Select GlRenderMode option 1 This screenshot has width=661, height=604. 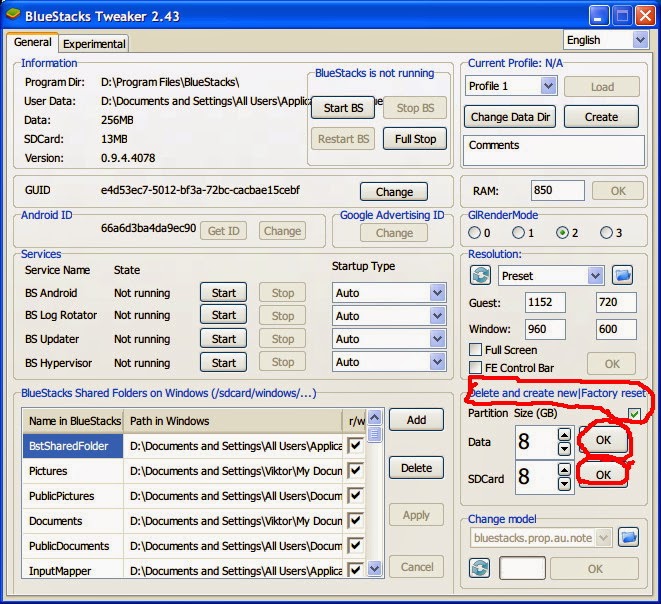click(x=518, y=232)
